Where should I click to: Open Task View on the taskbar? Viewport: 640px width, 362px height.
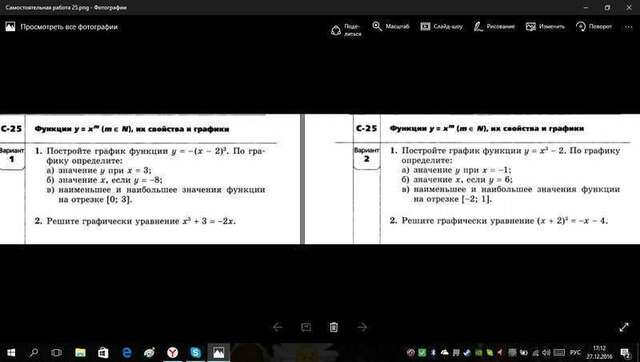57,352
